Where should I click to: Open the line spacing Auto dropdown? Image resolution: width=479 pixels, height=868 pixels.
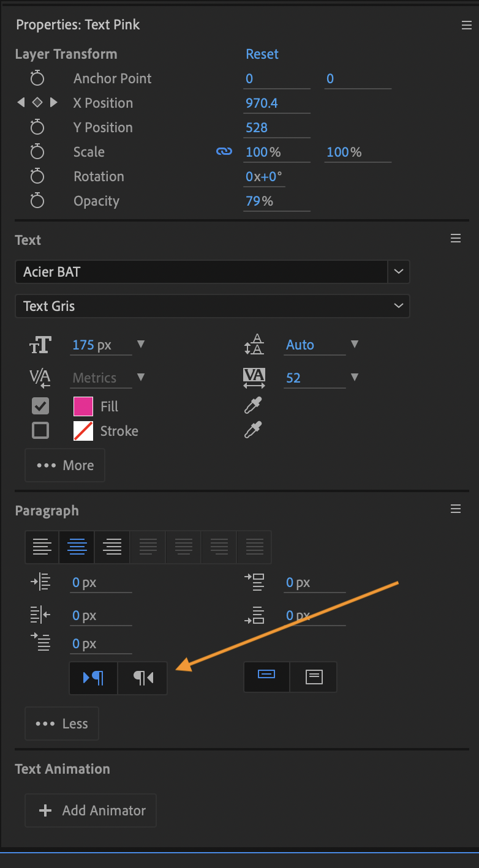tap(354, 344)
